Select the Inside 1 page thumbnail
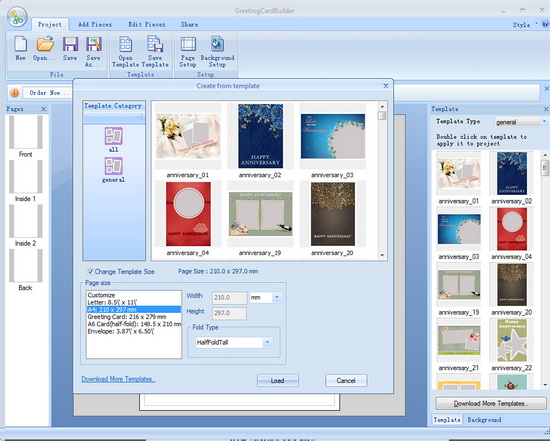 (26, 176)
